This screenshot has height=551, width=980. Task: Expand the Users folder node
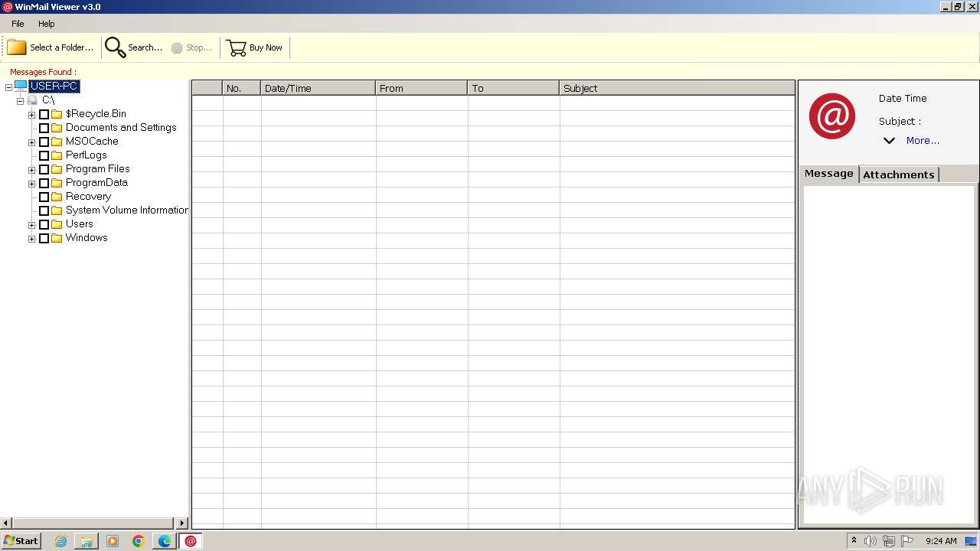pyautogui.click(x=31, y=225)
